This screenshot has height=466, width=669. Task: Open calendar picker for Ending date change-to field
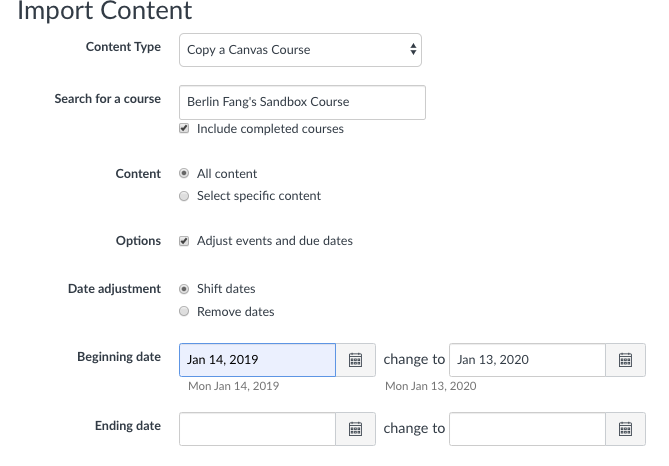[x=625, y=429]
